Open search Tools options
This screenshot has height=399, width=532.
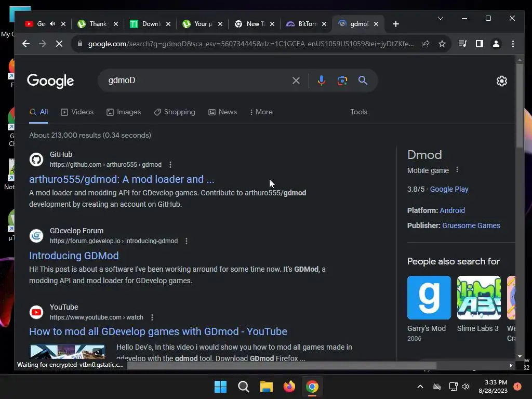358,112
